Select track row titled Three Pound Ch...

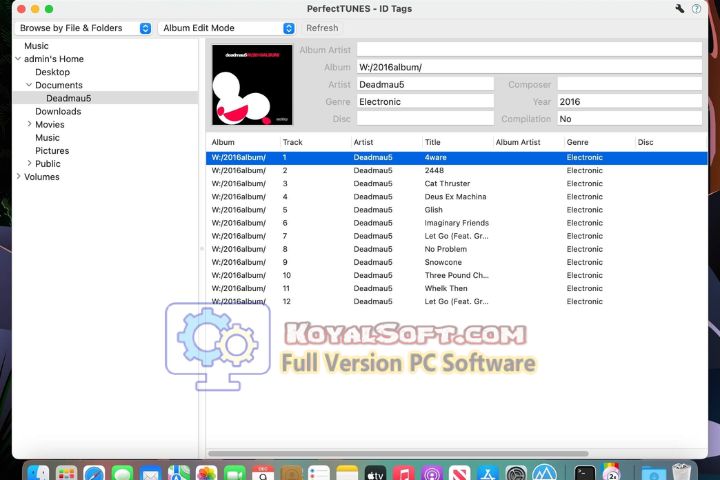456,275
